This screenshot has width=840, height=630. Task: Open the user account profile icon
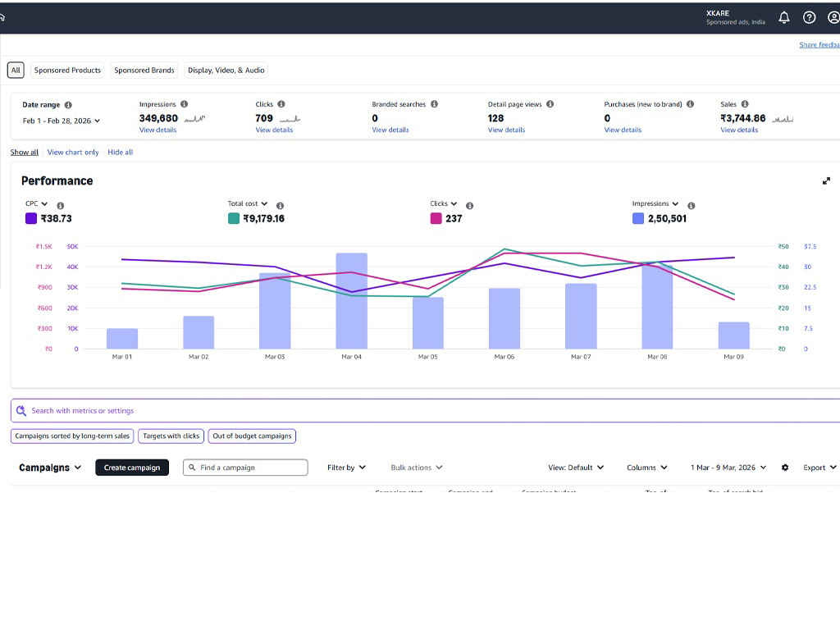pos(833,18)
